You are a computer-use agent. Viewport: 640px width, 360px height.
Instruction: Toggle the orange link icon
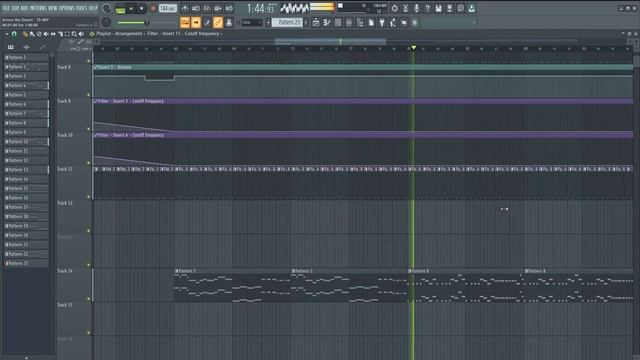218,22
